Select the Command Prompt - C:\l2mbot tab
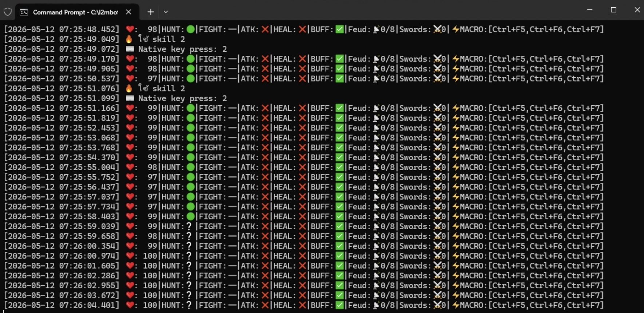Viewport: 644px width, 313px height. tap(77, 12)
